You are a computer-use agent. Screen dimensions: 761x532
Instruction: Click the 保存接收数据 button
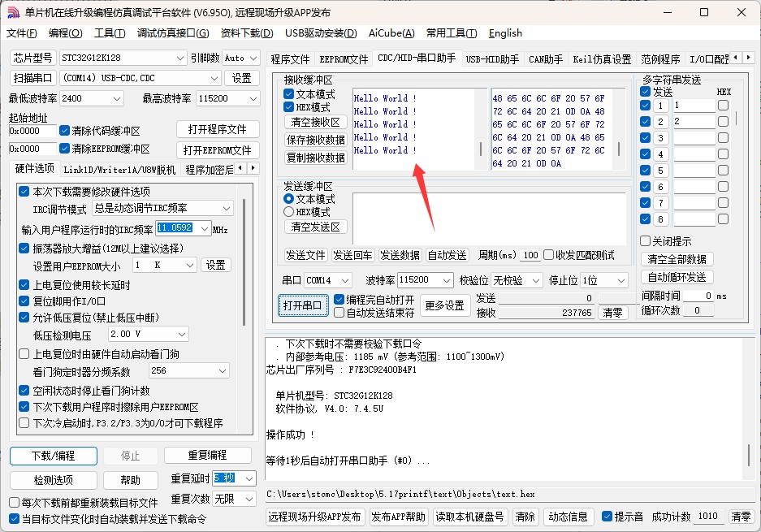tap(315, 140)
